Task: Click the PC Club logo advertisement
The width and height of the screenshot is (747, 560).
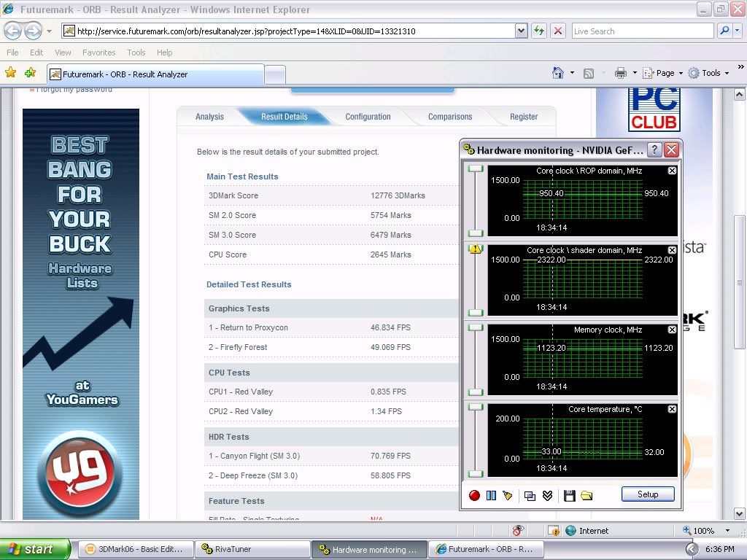Action: coord(654,110)
